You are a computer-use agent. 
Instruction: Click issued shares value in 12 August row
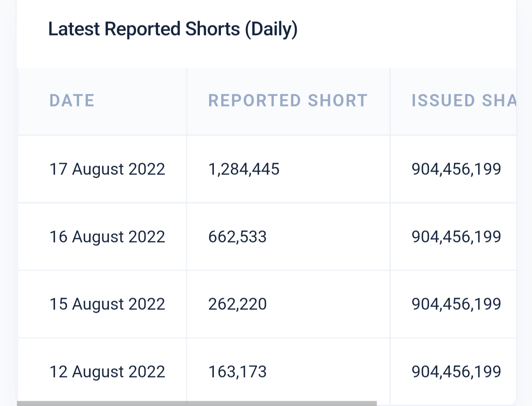click(456, 372)
